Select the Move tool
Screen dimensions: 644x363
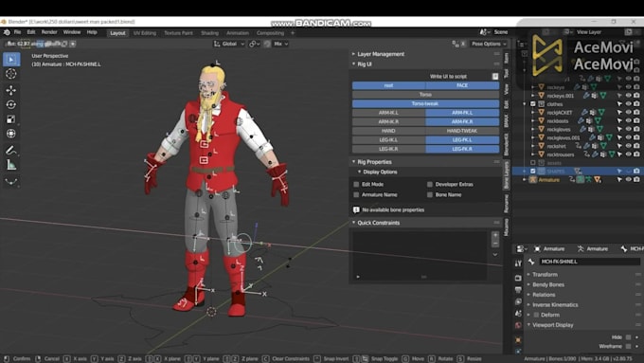(x=11, y=90)
